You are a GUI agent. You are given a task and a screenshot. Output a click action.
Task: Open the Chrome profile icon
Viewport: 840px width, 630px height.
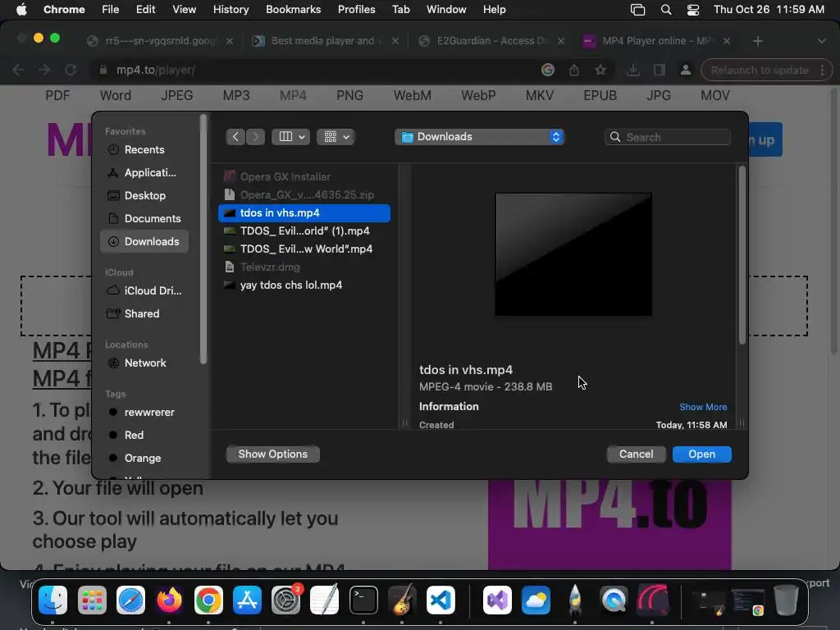(685, 71)
